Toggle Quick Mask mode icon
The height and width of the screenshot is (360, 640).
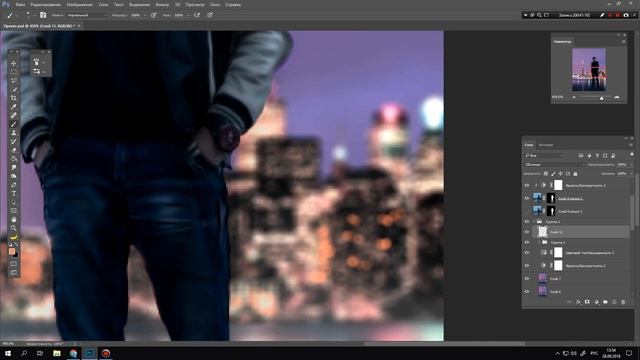coord(13,264)
